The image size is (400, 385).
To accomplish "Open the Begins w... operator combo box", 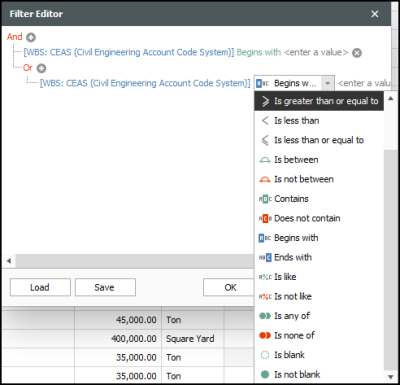I will pyautogui.click(x=294, y=83).
